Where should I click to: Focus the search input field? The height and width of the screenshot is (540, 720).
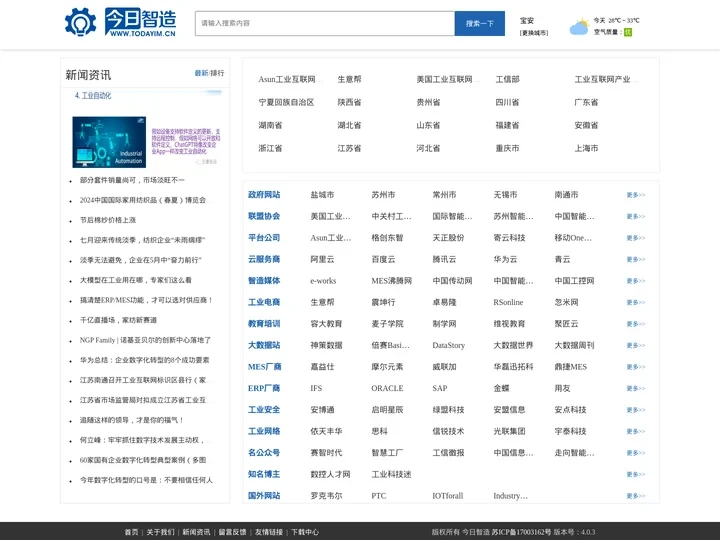tap(325, 23)
